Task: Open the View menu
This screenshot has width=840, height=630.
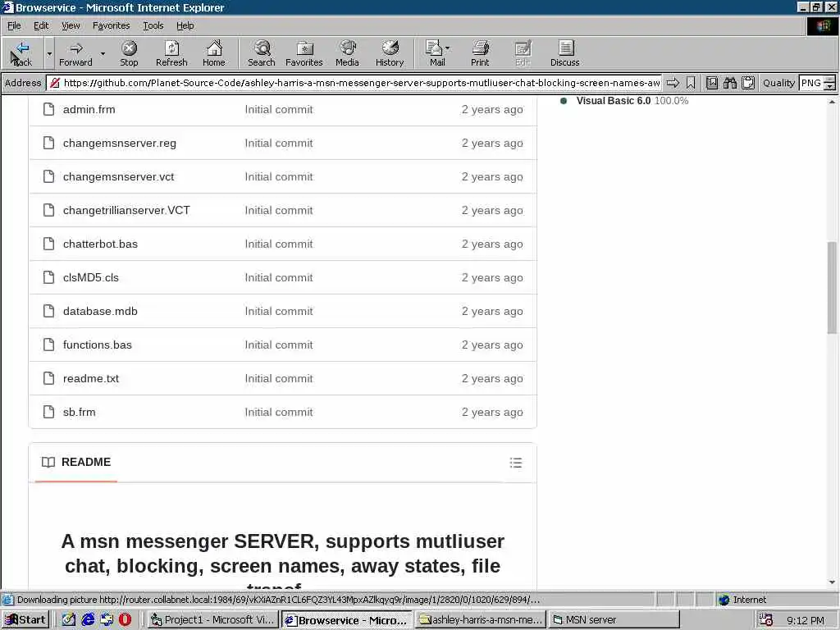Action: (x=71, y=25)
